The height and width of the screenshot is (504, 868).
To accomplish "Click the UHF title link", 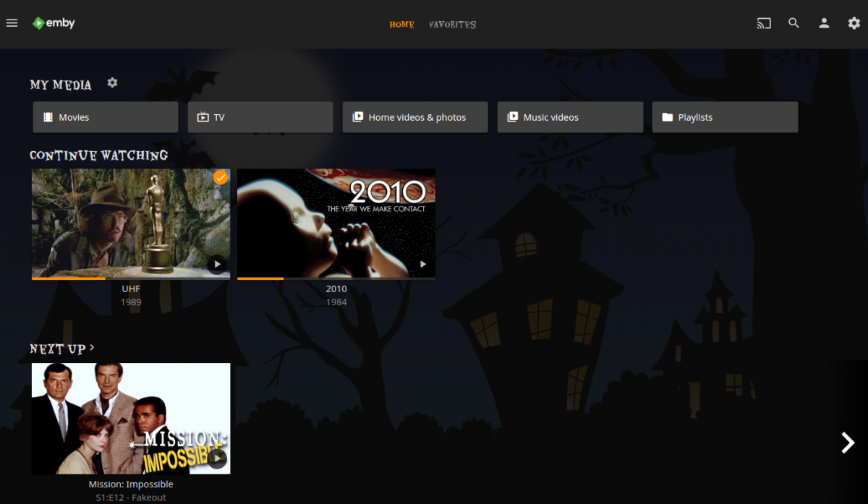I will click(131, 289).
